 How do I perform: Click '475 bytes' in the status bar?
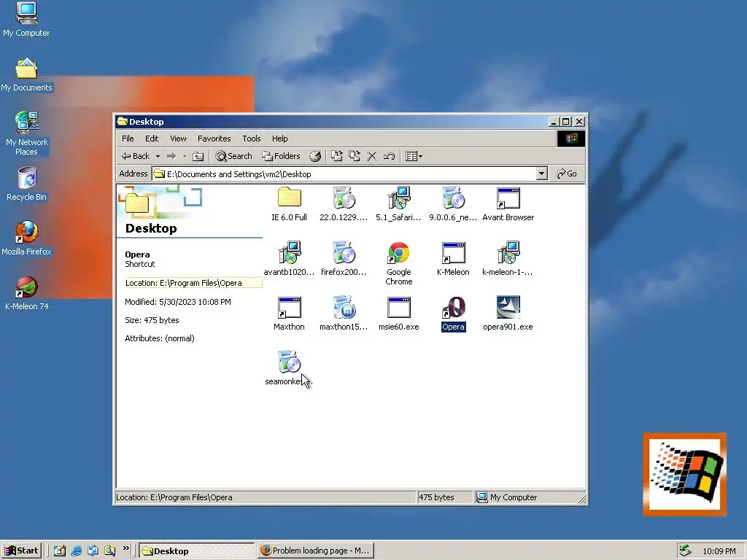tap(436, 497)
